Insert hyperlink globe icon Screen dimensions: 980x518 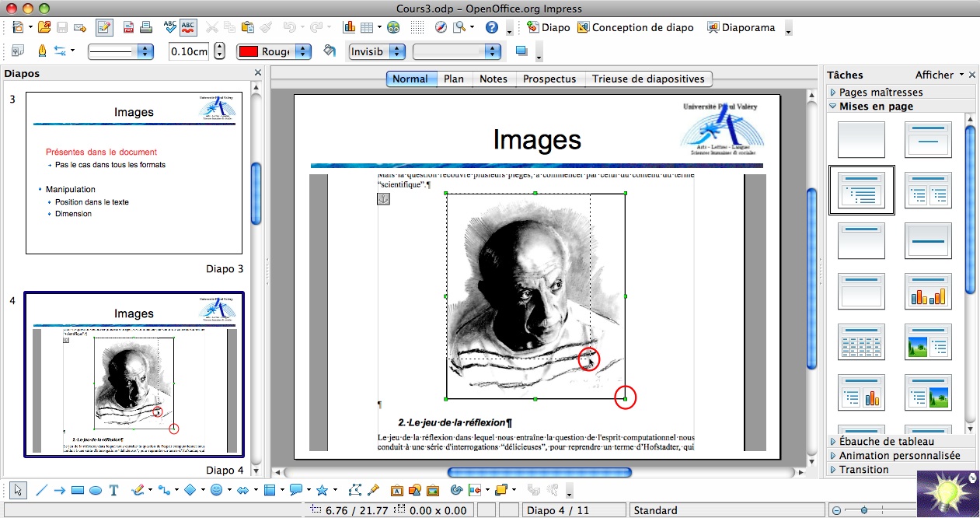(x=393, y=28)
